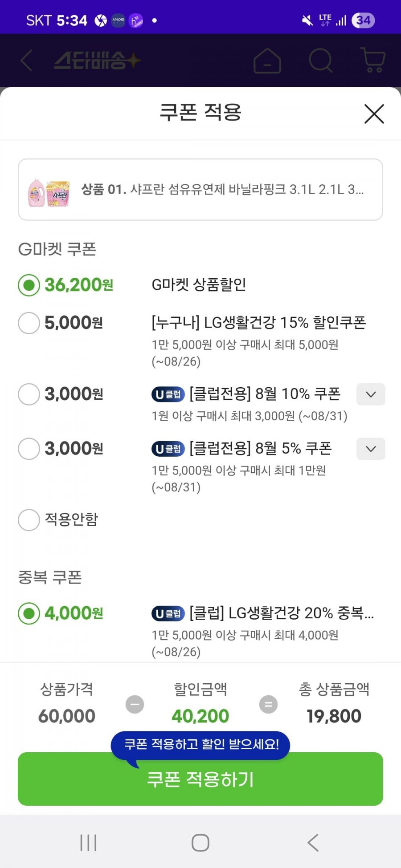401x868 pixels.
Task: Open the 상품 01 샤프란 product card
Action: click(x=200, y=190)
